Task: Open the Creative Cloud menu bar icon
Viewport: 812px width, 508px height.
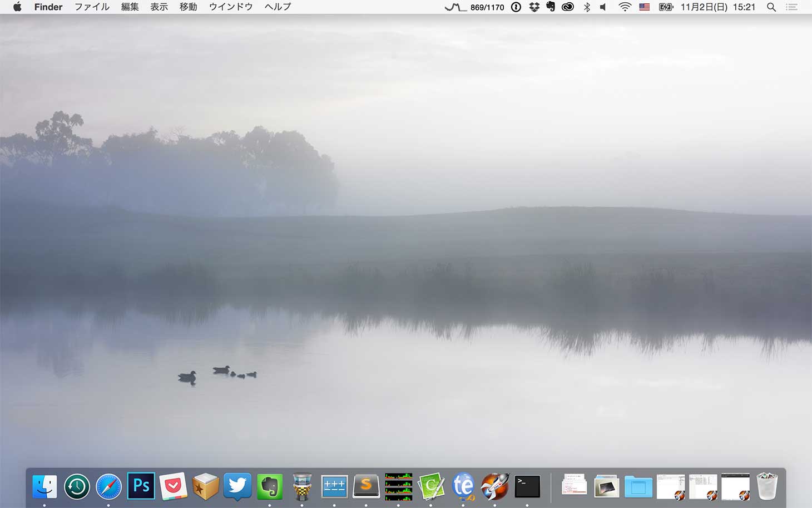Action: click(x=568, y=7)
